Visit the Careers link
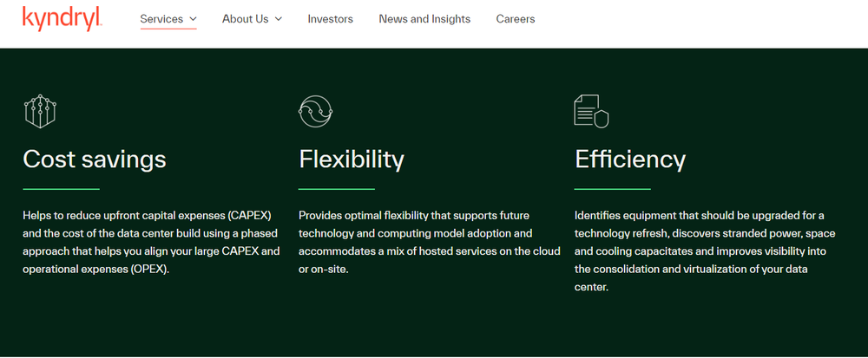Image resolution: width=868 pixels, height=358 pixels. (516, 19)
